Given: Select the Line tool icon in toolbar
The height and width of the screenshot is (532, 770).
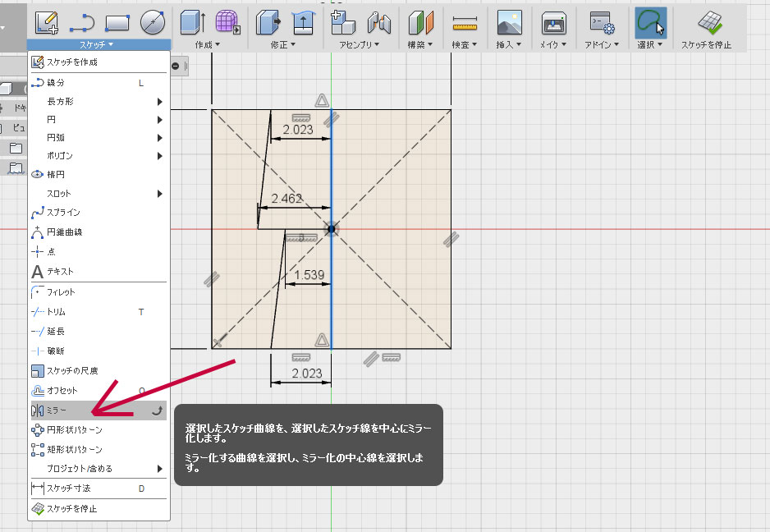Looking at the screenshot, I should click(x=82, y=22).
